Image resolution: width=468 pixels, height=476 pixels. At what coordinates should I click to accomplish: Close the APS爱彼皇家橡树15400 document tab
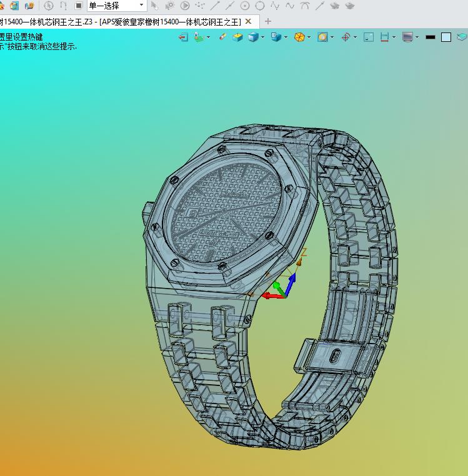249,22
